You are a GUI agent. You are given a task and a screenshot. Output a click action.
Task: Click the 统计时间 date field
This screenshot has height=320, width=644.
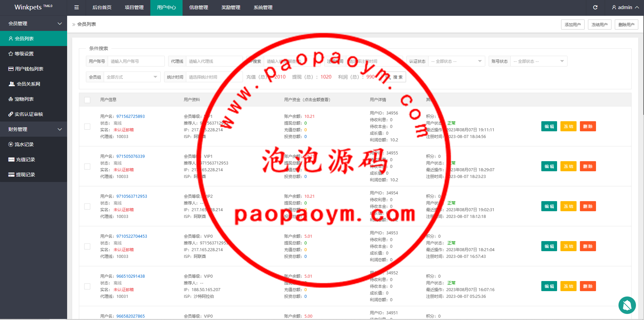214,77
